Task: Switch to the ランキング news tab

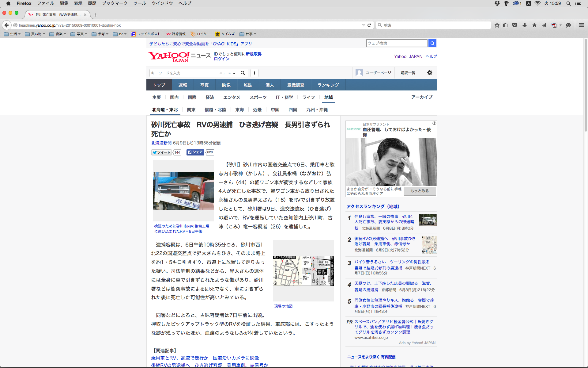Action: point(328,85)
